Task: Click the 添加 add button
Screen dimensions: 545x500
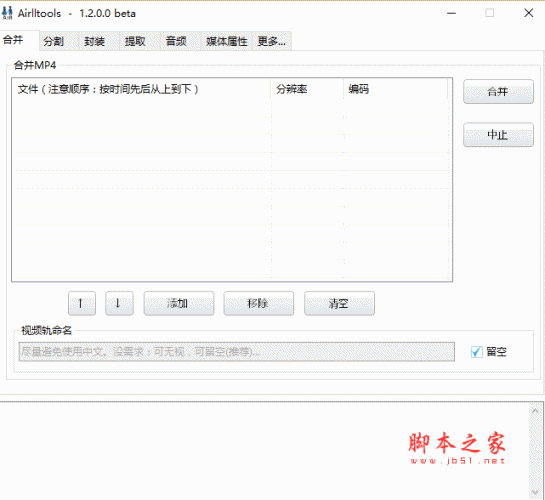Action: [179, 303]
